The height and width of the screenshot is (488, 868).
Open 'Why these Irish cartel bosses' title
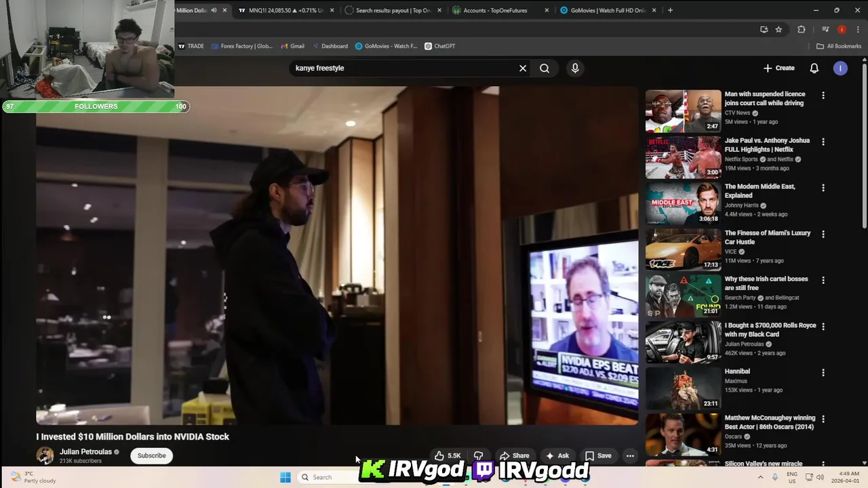[766, 283]
